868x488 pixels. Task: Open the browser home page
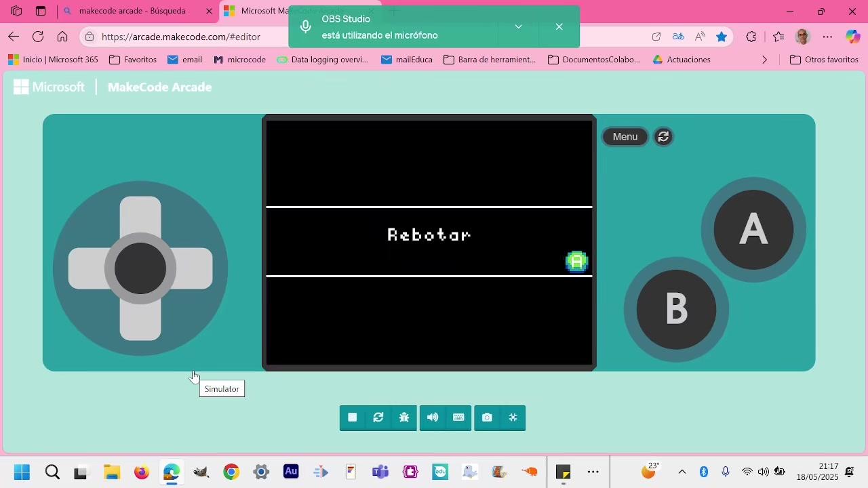[x=62, y=37]
